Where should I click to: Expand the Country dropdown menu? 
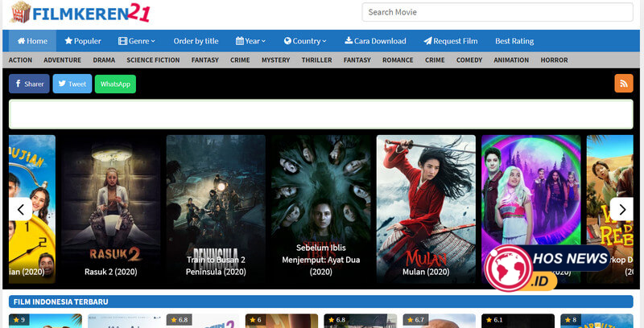coord(305,41)
